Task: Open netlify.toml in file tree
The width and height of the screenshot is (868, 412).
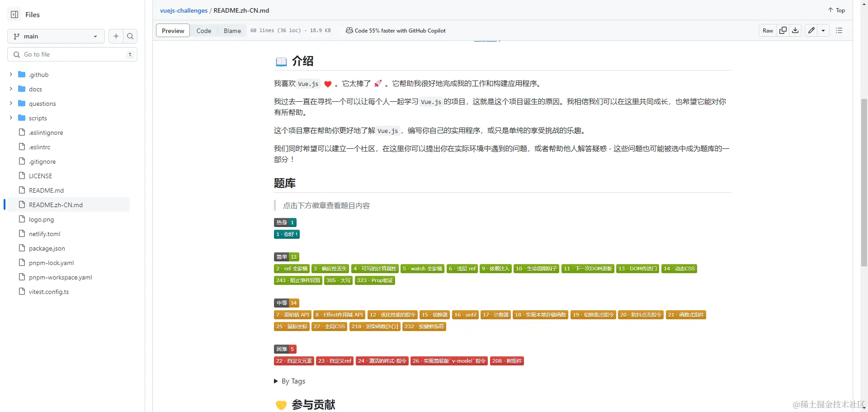Action: click(x=44, y=234)
